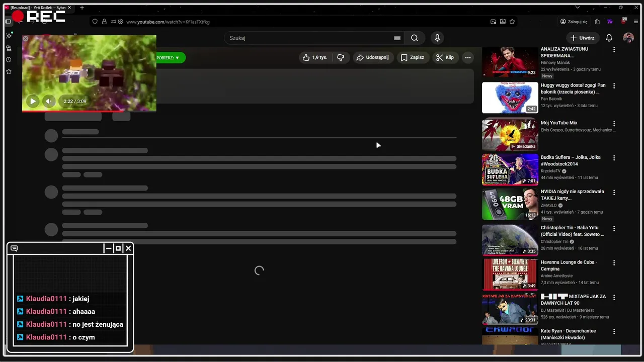The width and height of the screenshot is (644, 362).
Task: Open the bookmarks star sidebar icon
Action: click(x=9, y=72)
